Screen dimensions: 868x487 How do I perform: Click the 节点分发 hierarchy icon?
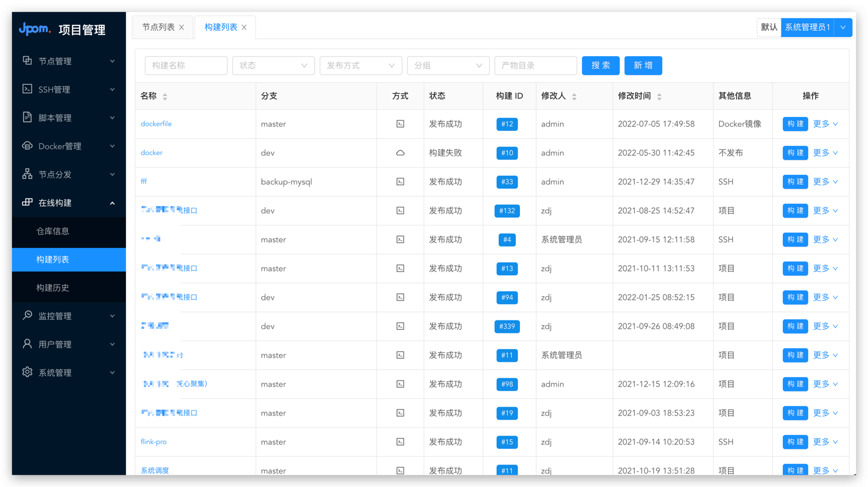pyautogui.click(x=27, y=174)
